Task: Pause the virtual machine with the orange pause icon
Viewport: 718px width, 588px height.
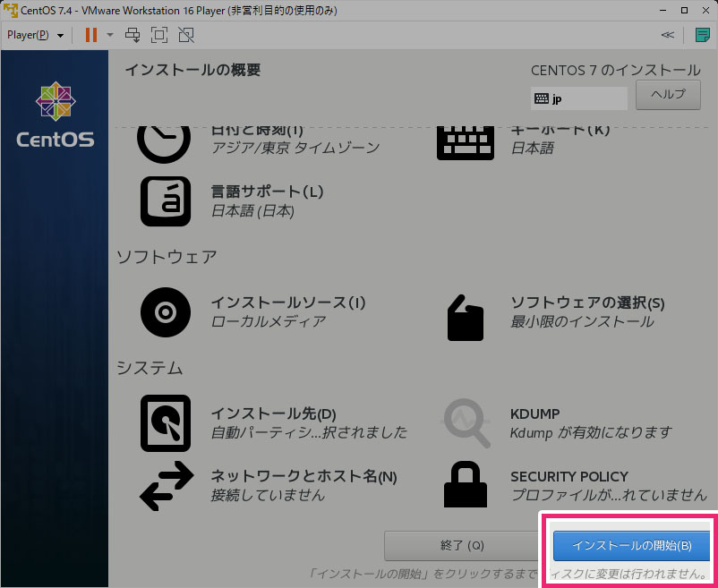Action: (91, 35)
